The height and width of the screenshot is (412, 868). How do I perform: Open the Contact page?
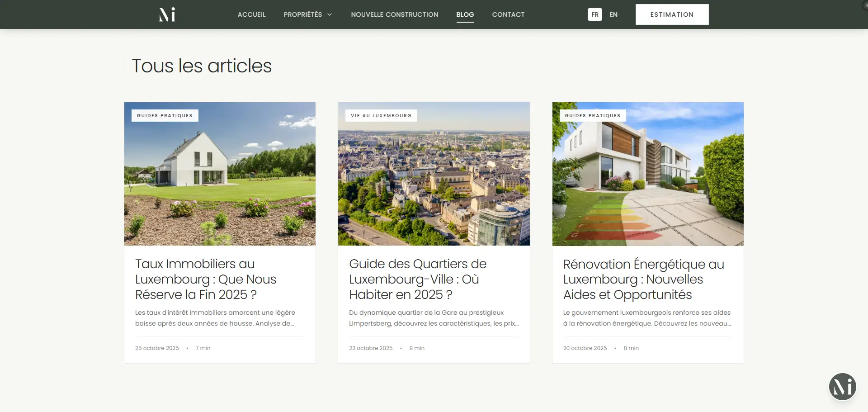508,14
